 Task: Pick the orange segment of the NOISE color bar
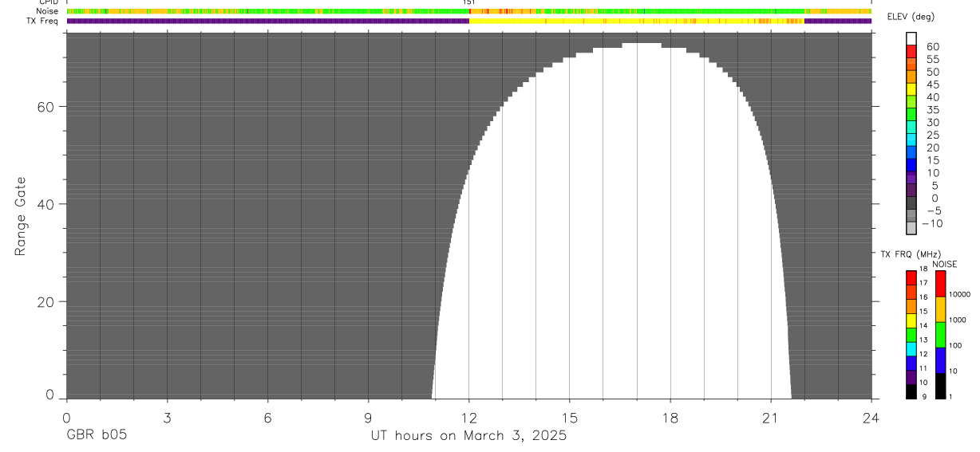click(x=940, y=309)
